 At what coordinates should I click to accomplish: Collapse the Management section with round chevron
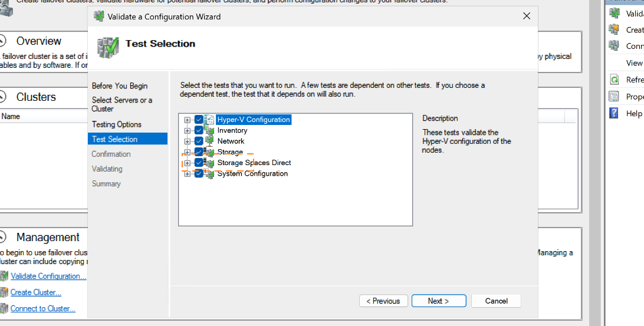point(2,237)
